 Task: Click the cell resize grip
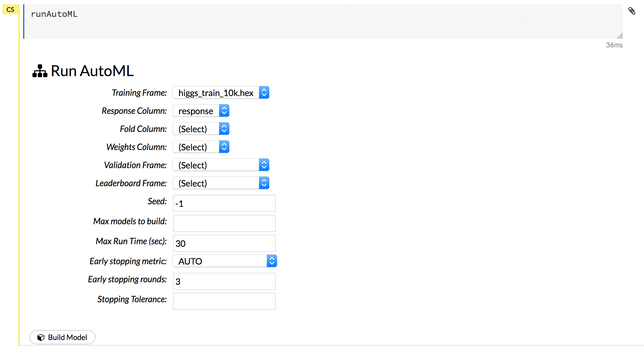[620, 36]
